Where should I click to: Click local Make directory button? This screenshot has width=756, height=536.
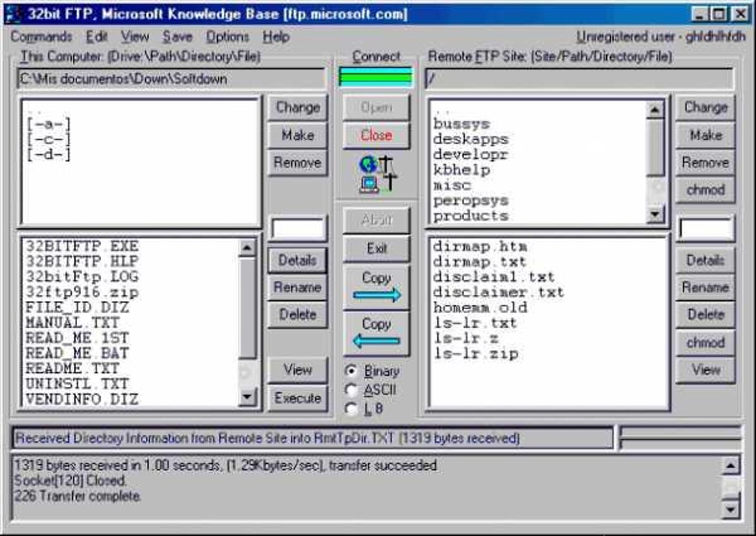297,135
